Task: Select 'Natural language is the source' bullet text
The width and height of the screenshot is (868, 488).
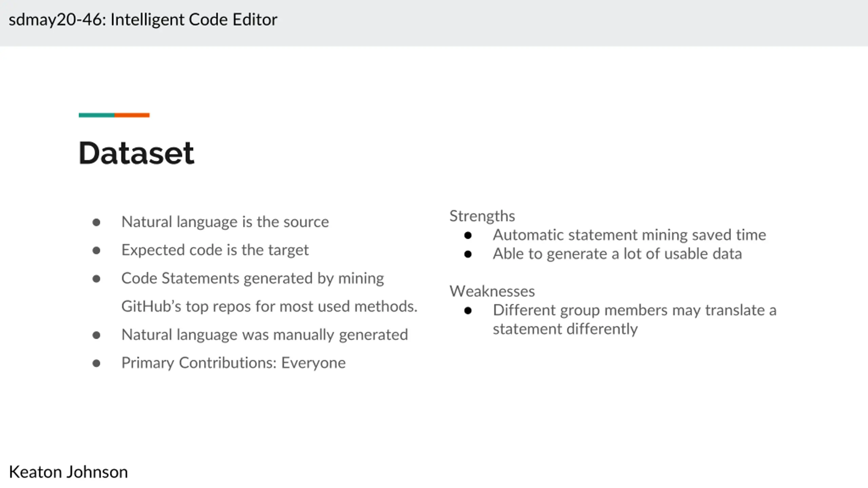Action: click(x=225, y=222)
